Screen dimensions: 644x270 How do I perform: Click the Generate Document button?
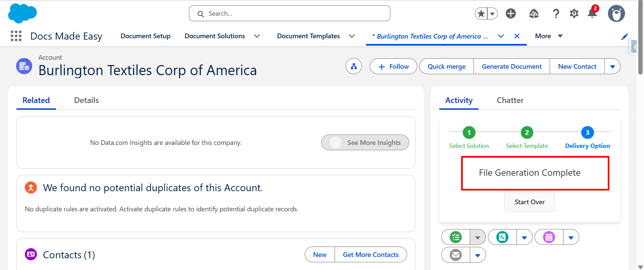click(512, 66)
